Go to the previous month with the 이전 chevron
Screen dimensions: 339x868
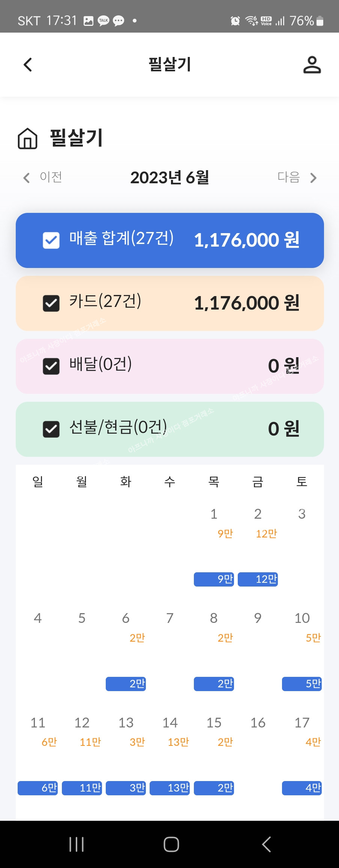click(x=26, y=178)
